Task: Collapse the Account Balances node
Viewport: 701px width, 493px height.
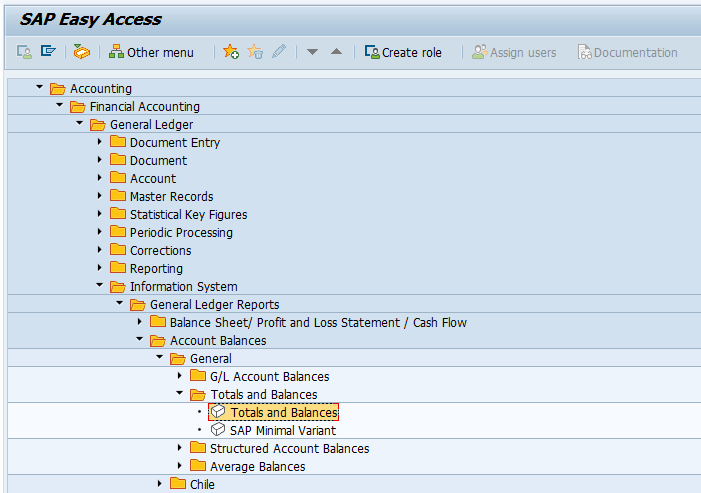Action: point(139,339)
